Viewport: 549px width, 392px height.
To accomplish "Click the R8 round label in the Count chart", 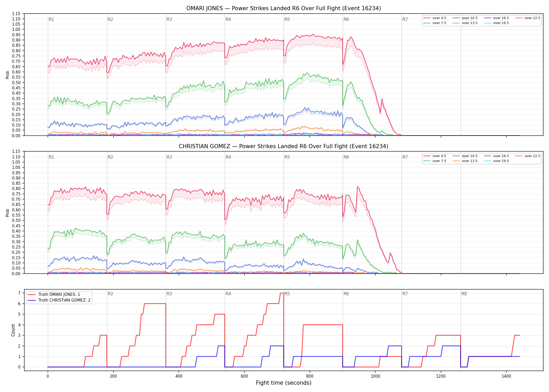I will (464, 294).
